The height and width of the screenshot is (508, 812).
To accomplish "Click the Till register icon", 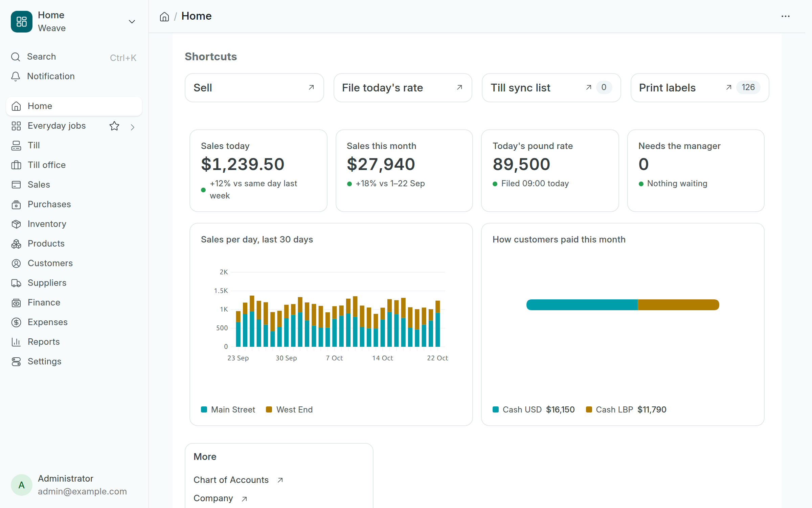I will [16, 146].
